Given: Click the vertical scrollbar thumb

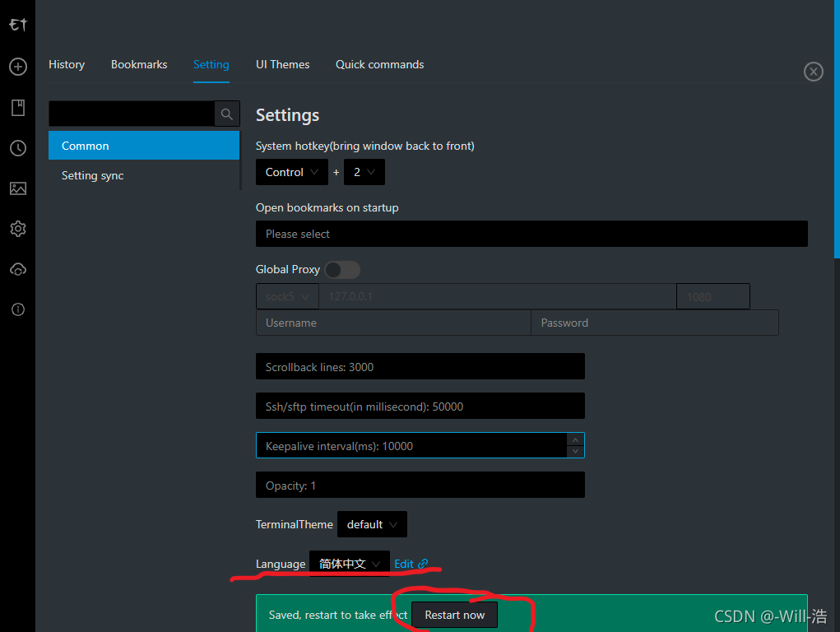Looking at the screenshot, I should tap(837, 128).
